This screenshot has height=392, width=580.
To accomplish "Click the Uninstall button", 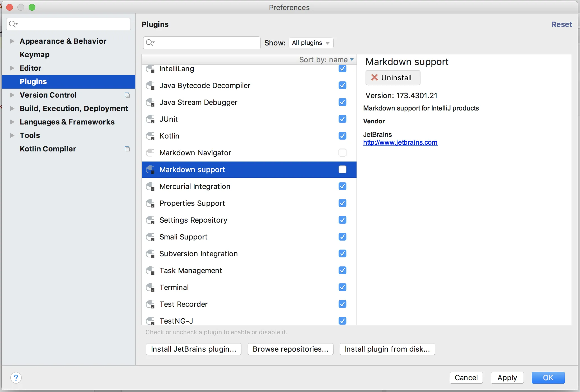I will click(392, 78).
